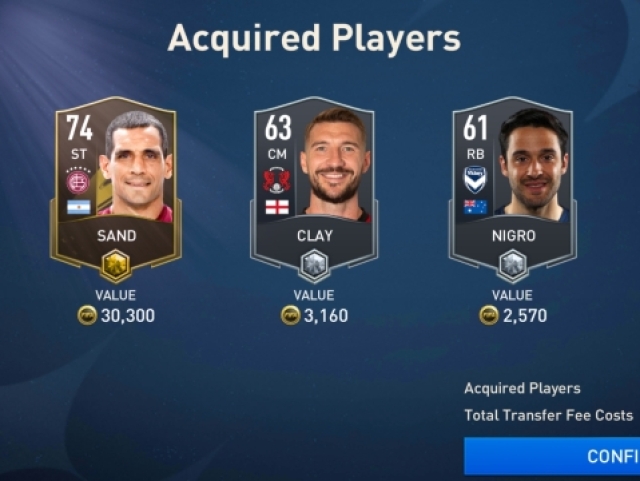Select the blue Confirm button

pyautogui.click(x=552, y=456)
